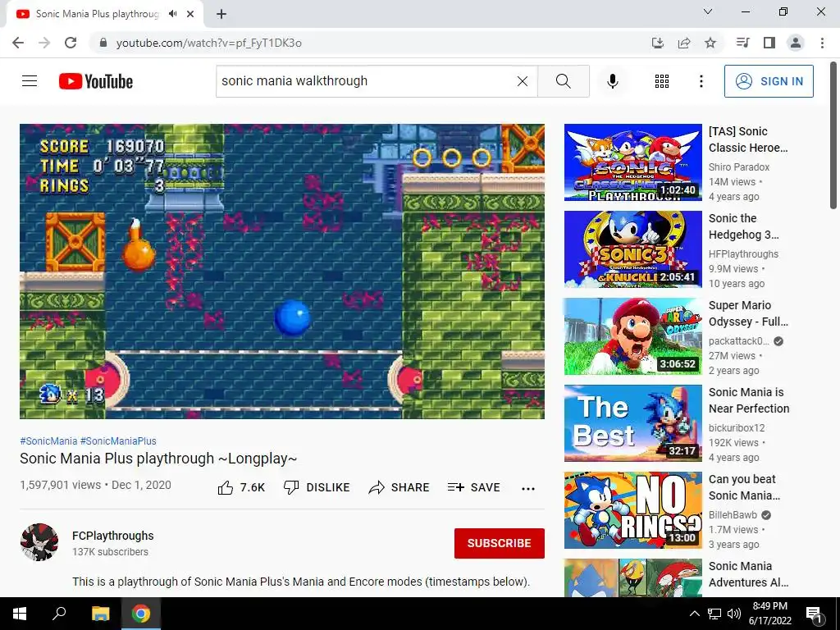Click the magnifier search button
The width and height of the screenshot is (840, 630).
click(x=563, y=81)
